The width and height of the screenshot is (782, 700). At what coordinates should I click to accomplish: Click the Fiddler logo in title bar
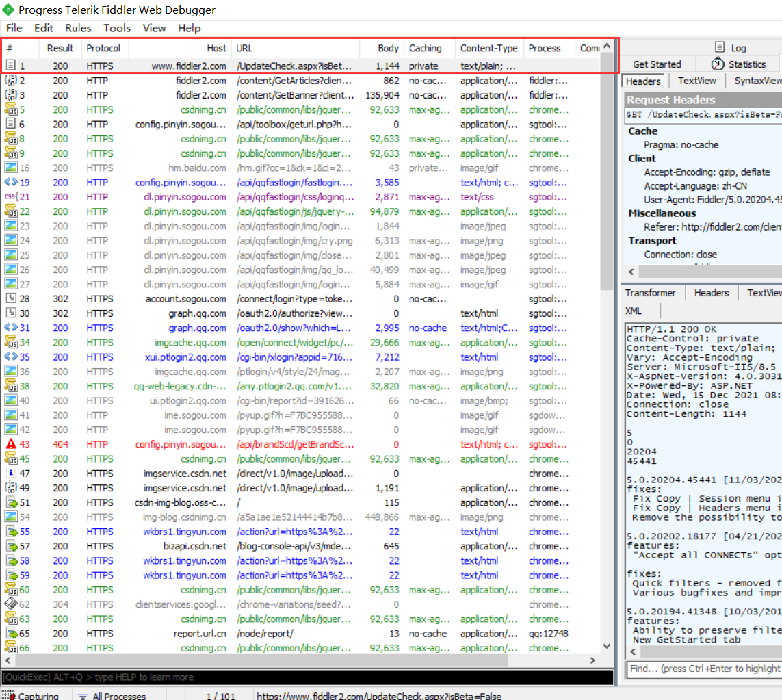pos(8,10)
